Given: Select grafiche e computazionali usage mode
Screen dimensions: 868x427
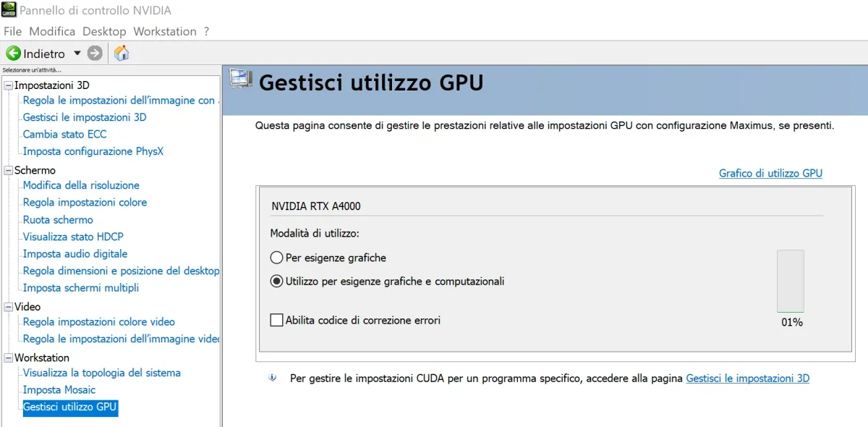Looking at the screenshot, I should tap(276, 282).
